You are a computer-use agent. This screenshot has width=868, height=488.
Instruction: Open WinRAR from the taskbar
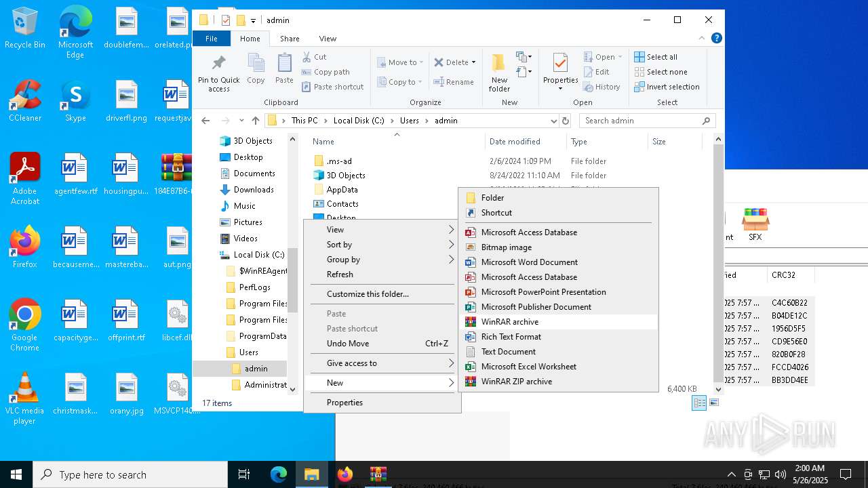(378, 474)
